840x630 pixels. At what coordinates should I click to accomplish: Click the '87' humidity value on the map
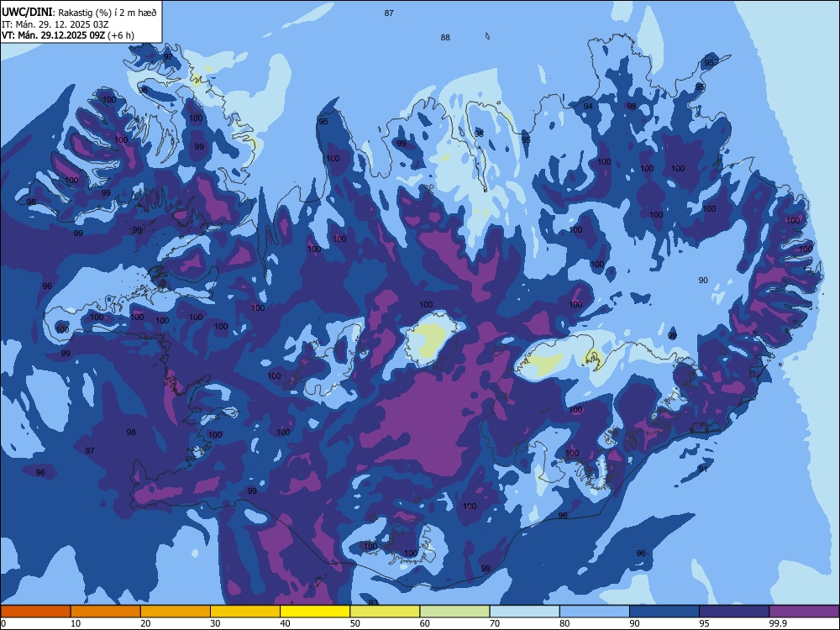(389, 13)
